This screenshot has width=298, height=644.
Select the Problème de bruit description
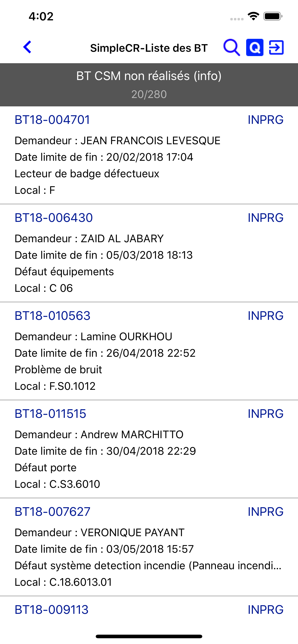pos(58,370)
